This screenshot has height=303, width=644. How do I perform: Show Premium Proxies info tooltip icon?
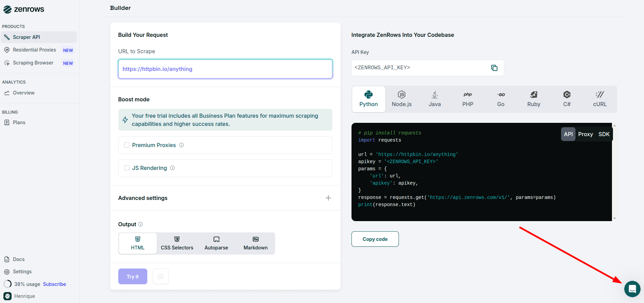[181, 145]
